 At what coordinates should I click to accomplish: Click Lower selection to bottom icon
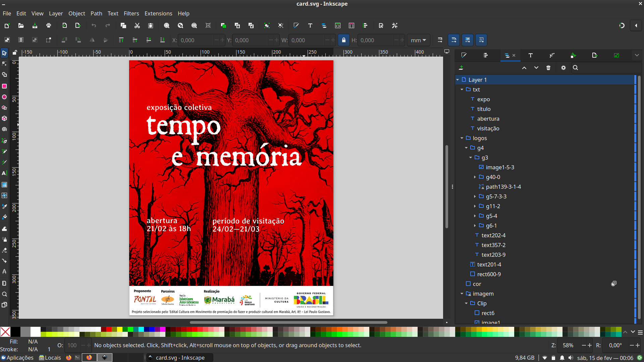(162, 40)
